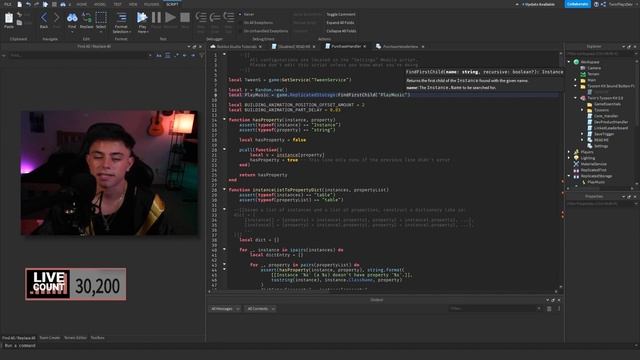Expand the Tycoons folder

582,110
